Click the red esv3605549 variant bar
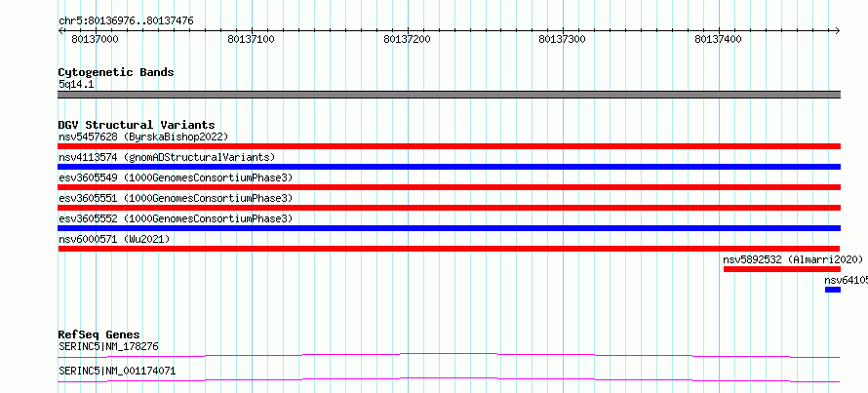Viewport: 868px width, 393px height. tap(449, 187)
